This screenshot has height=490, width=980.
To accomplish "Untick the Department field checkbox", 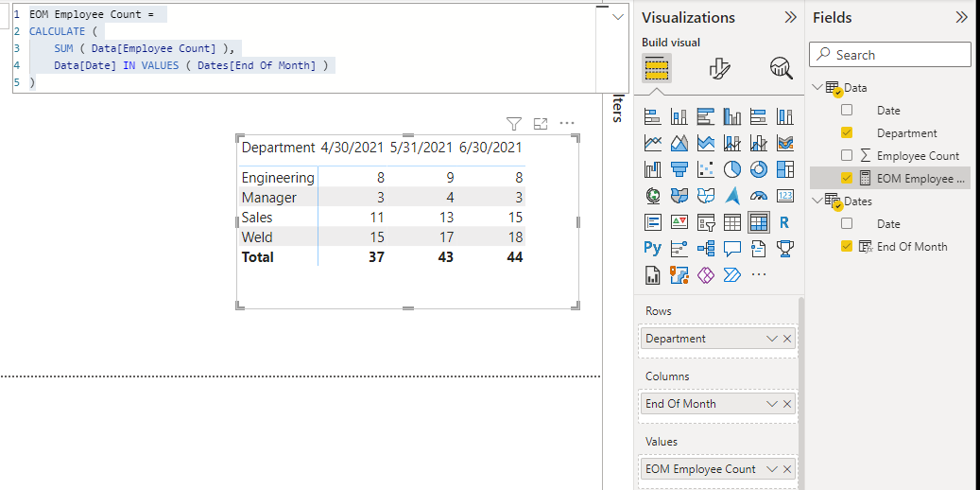I will 847,132.
